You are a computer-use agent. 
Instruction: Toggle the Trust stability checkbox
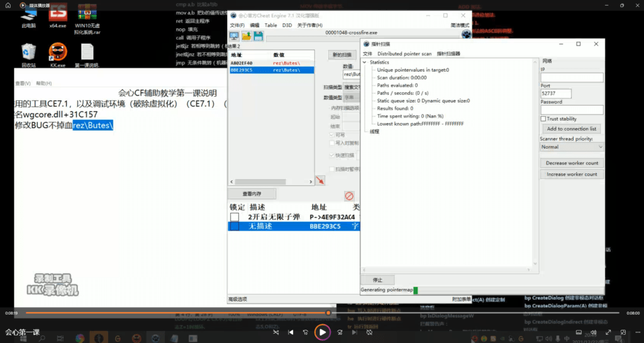click(543, 119)
